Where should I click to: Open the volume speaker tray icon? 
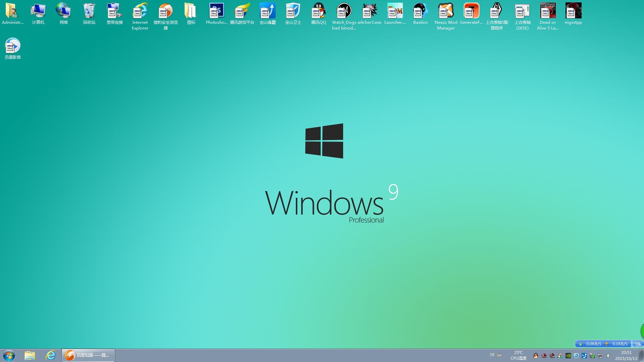[608, 356]
